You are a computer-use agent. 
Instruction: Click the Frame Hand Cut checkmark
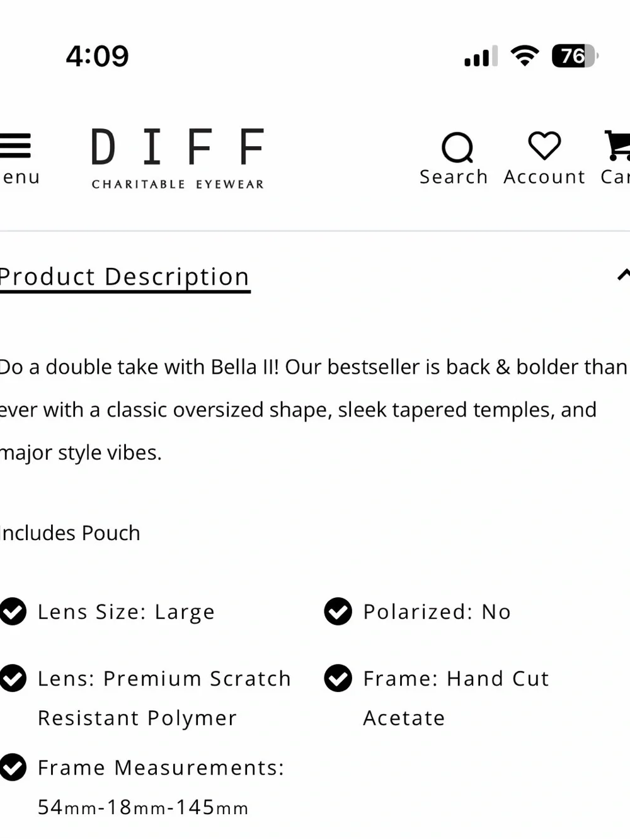coord(338,678)
